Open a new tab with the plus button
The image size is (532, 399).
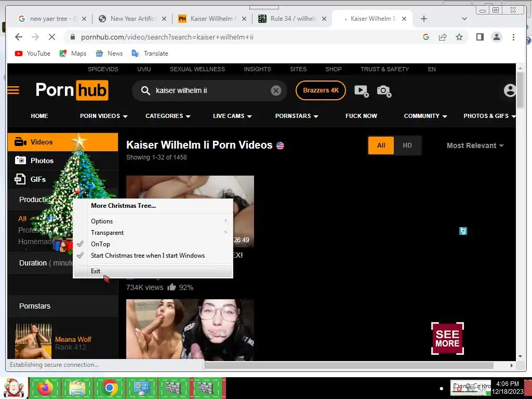click(x=424, y=19)
